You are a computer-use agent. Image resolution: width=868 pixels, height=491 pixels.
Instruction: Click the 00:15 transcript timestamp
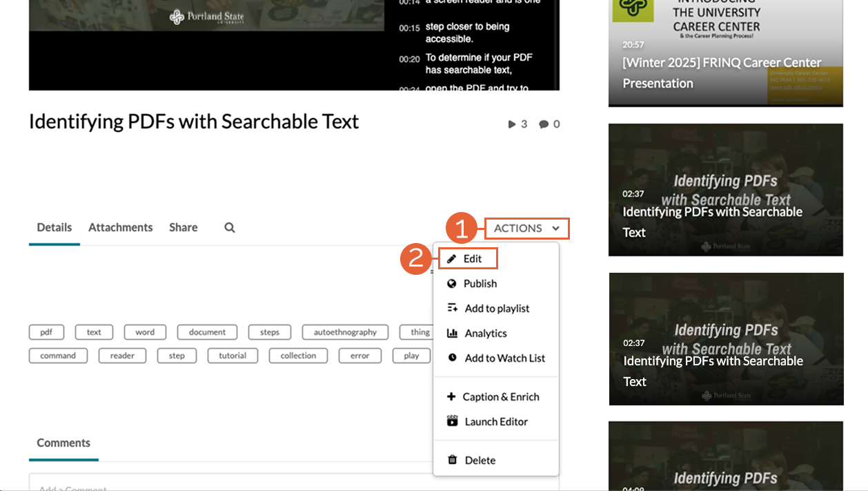click(x=409, y=28)
